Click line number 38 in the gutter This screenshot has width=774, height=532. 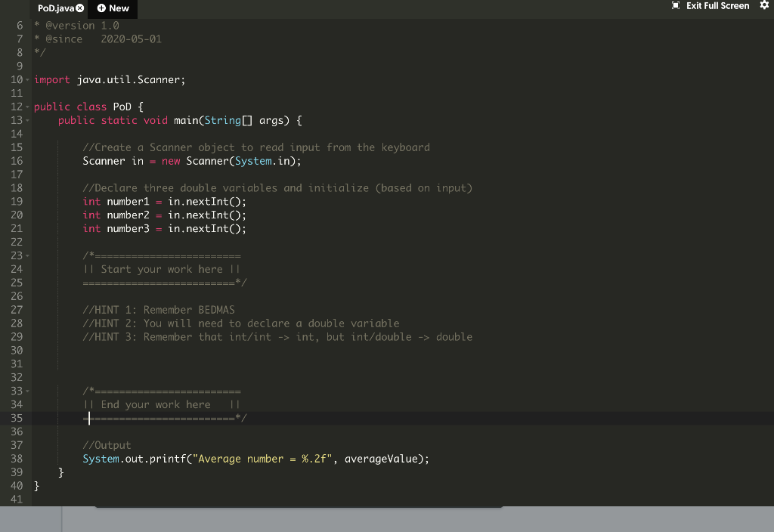pos(17,459)
